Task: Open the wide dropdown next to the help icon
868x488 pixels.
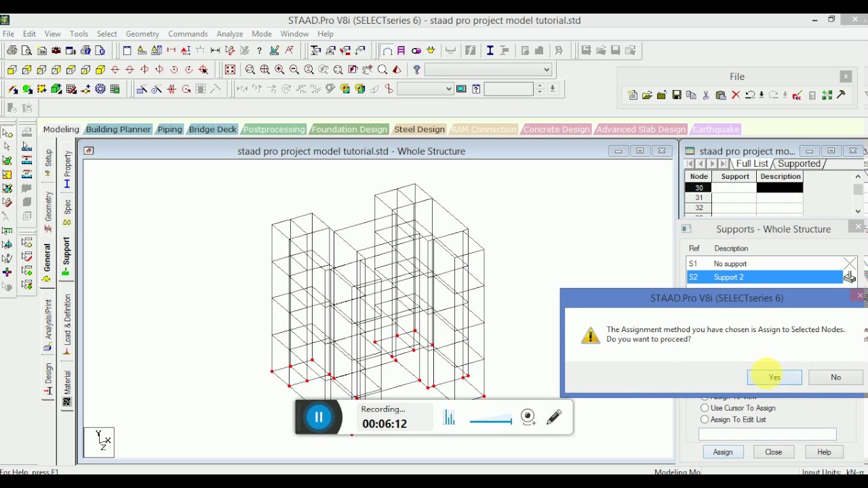Action: [488, 70]
